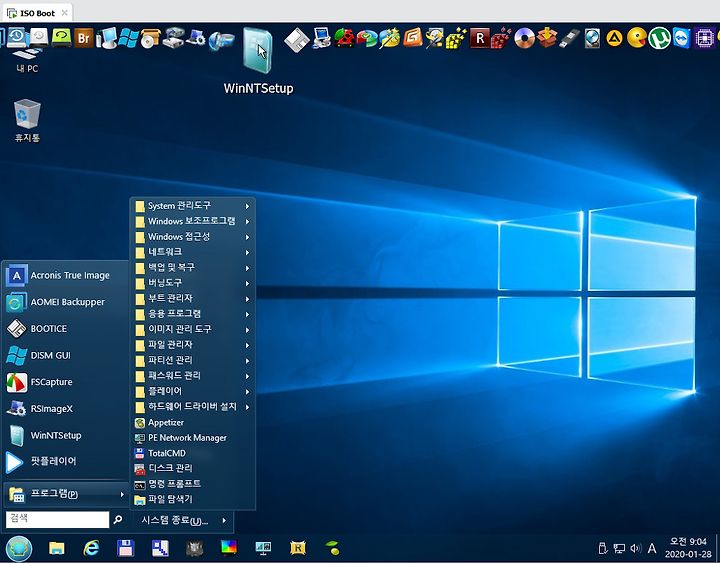The image size is (720, 563).
Task: Open the dark red R dock icon
Action: pyautogui.click(x=480, y=38)
